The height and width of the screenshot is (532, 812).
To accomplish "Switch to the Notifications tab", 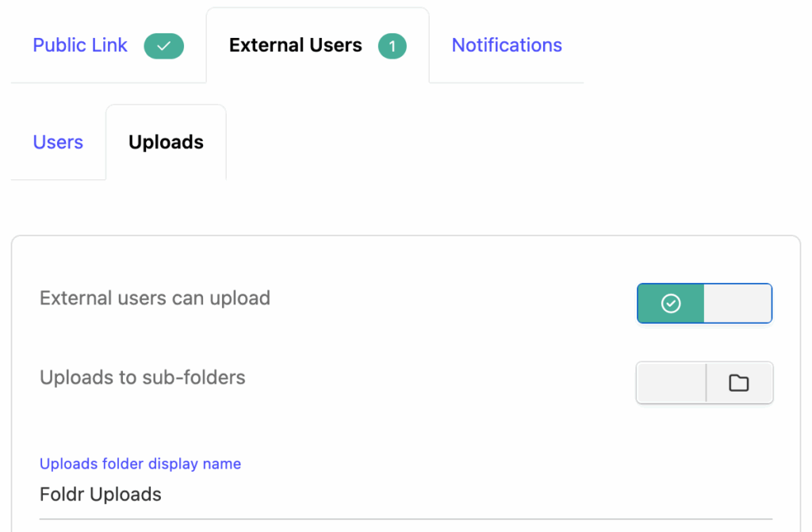I will (x=507, y=45).
